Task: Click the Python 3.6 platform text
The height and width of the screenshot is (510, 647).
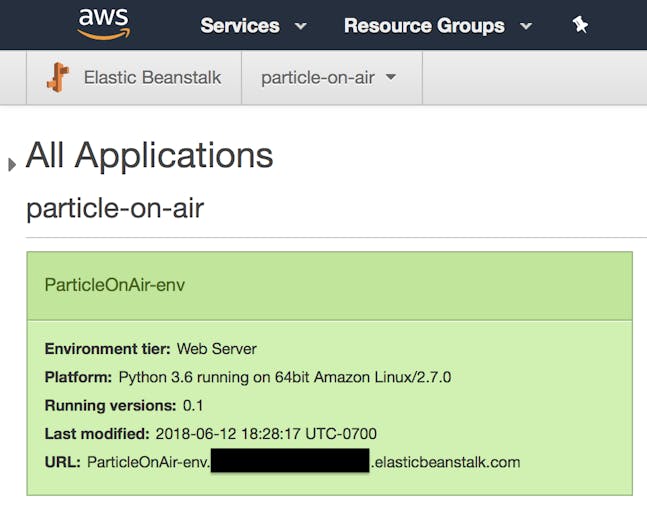Action: [x=285, y=378]
